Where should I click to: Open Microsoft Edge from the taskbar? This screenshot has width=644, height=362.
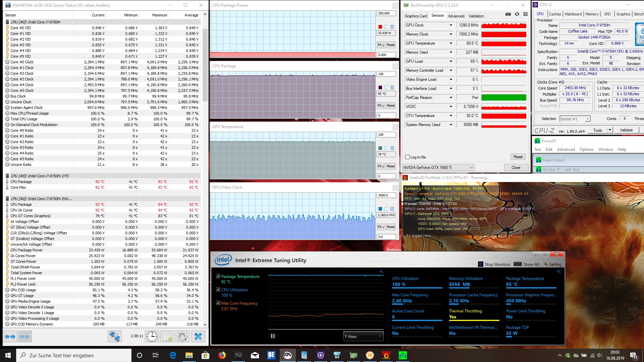coord(173,355)
